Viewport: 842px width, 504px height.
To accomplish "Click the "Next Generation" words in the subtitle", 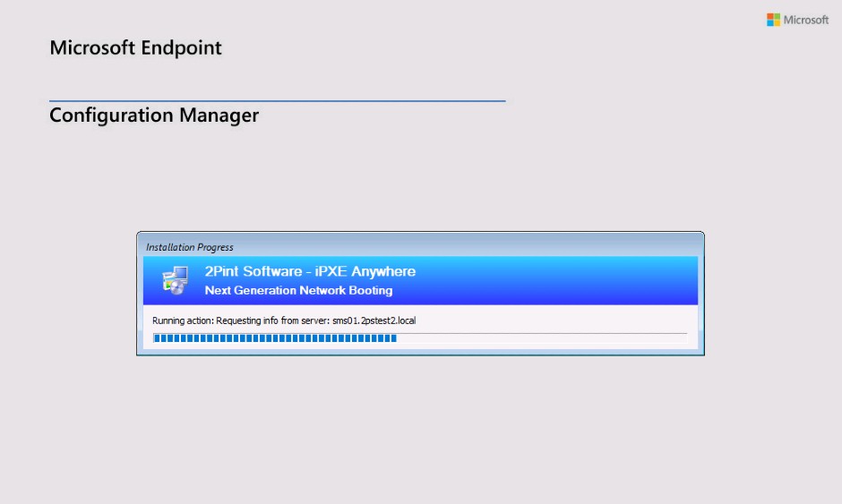I will point(250,290).
